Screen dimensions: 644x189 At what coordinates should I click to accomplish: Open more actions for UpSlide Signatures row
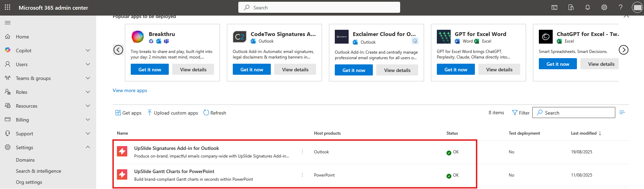(x=302, y=152)
